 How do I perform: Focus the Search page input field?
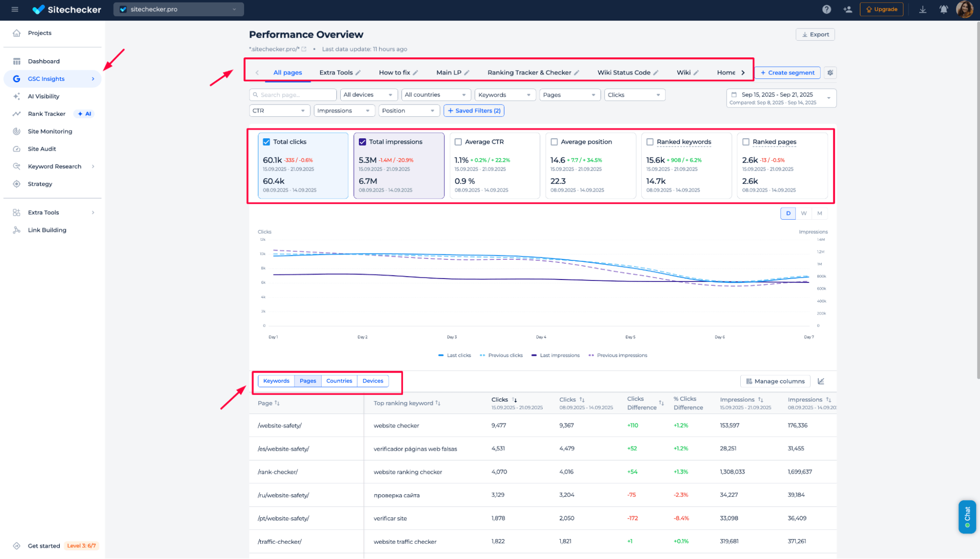click(293, 95)
